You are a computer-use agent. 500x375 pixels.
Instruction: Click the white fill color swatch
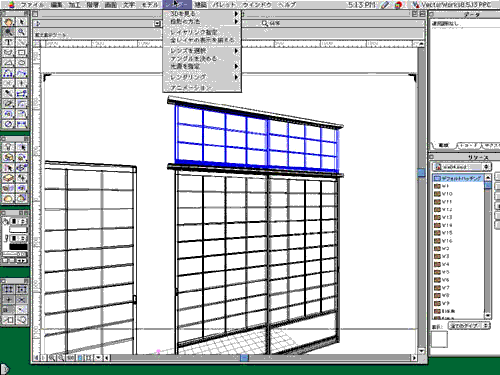tap(18, 230)
